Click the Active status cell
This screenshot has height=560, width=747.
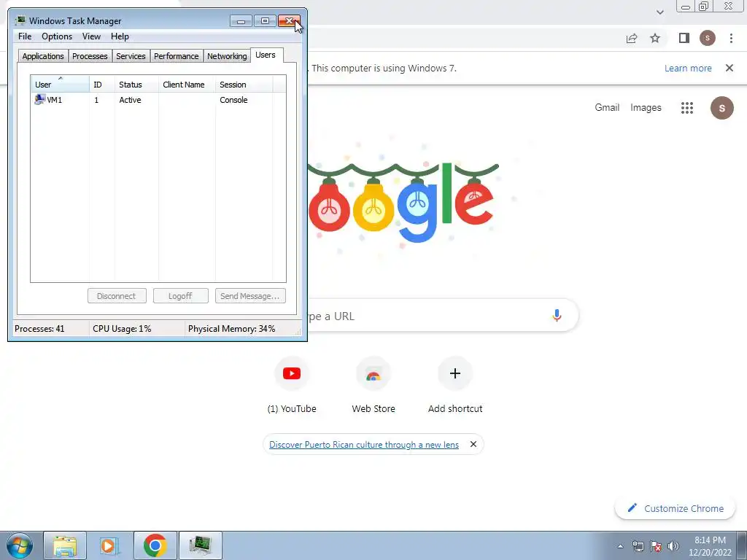130,100
